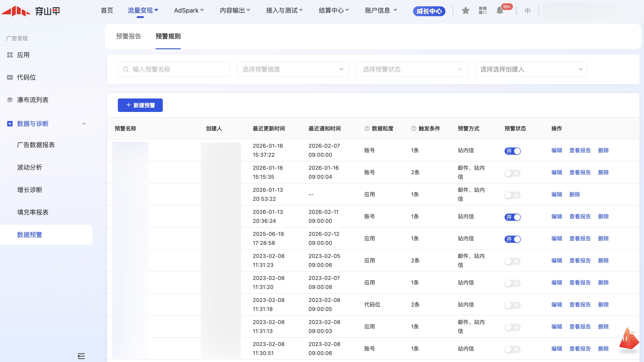Collapse the 数据与诊断 sidebar section
Viewport: 644px width, 362px height.
(x=84, y=124)
